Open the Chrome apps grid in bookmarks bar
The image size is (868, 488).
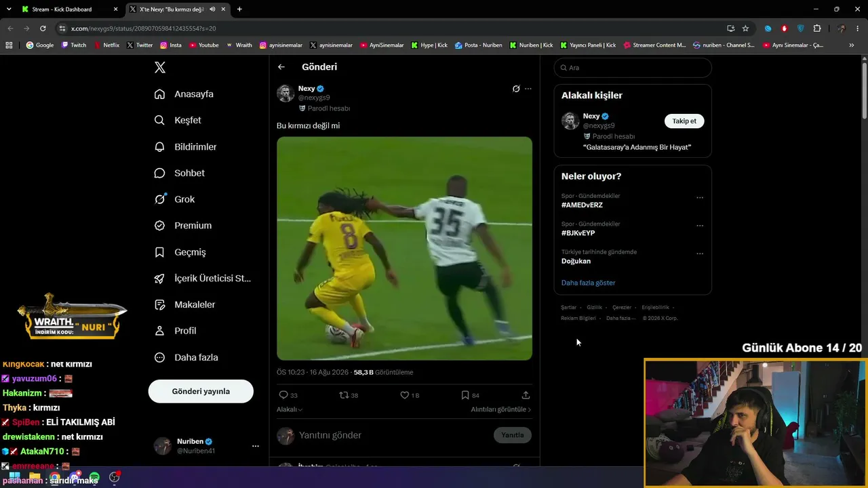pos(9,45)
